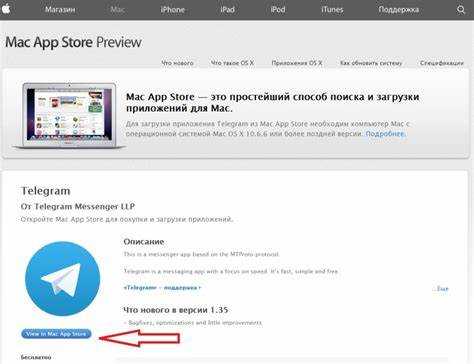
Task: Expand the description with Еще link
Action: point(442,289)
